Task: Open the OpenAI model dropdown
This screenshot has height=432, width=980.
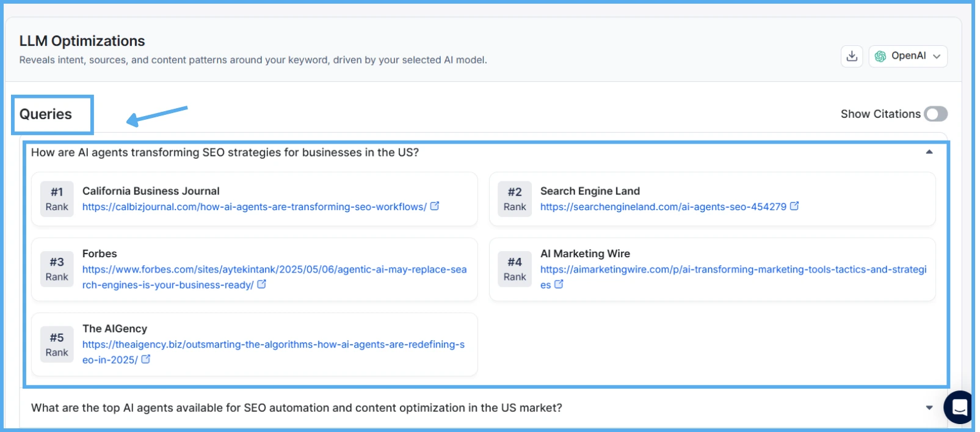Action: tap(908, 56)
